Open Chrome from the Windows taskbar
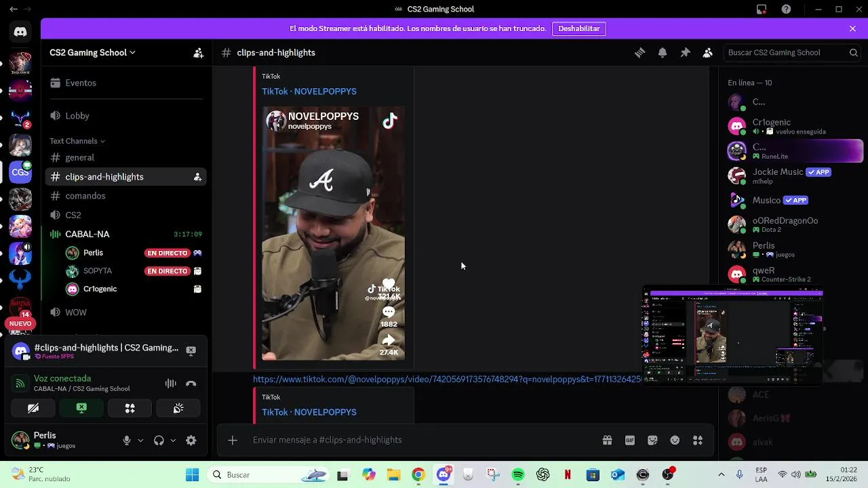 pos(418,475)
